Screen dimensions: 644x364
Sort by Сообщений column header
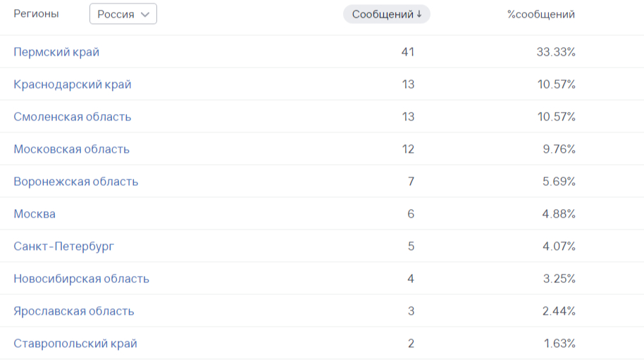[383, 14]
